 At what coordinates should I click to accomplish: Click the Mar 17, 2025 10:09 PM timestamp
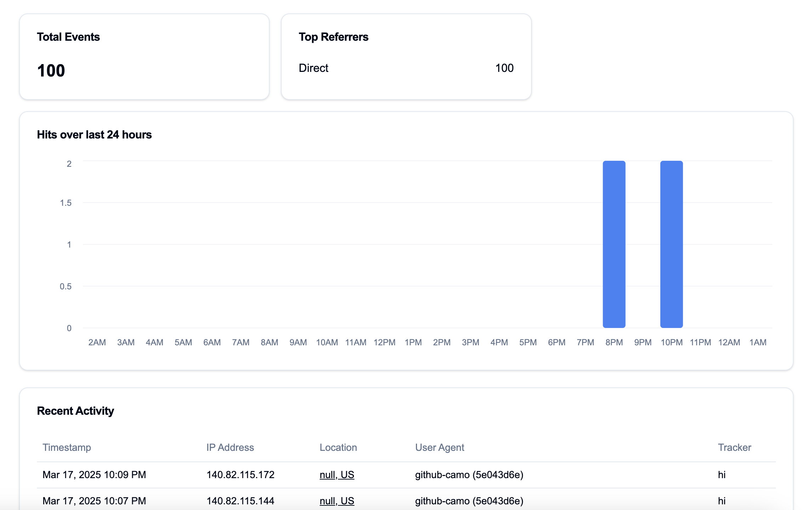[x=94, y=475]
